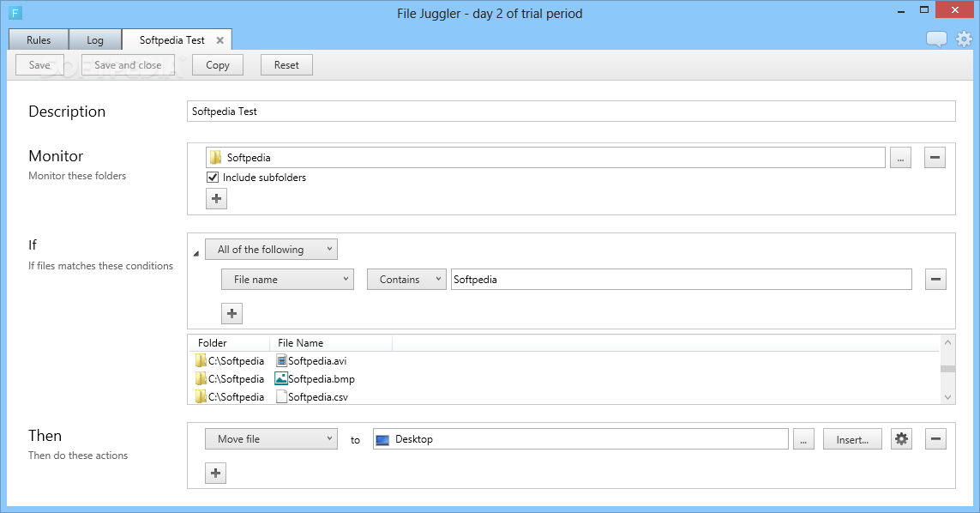Click Save and close button
The width and height of the screenshot is (980, 513).
(x=128, y=65)
